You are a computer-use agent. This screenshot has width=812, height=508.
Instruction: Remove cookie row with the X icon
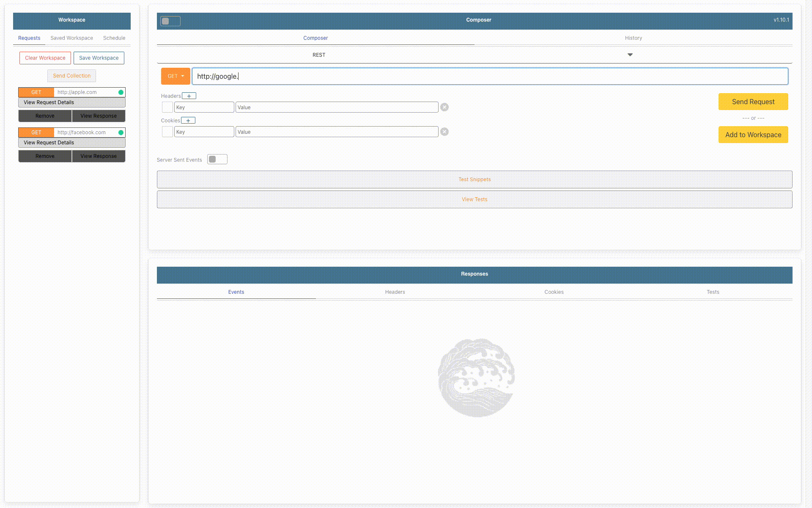point(444,132)
